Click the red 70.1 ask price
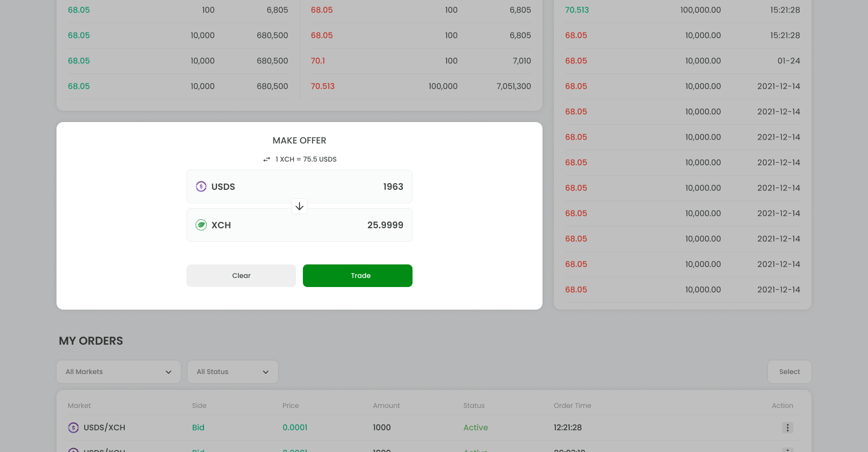The image size is (868, 452). tap(318, 61)
